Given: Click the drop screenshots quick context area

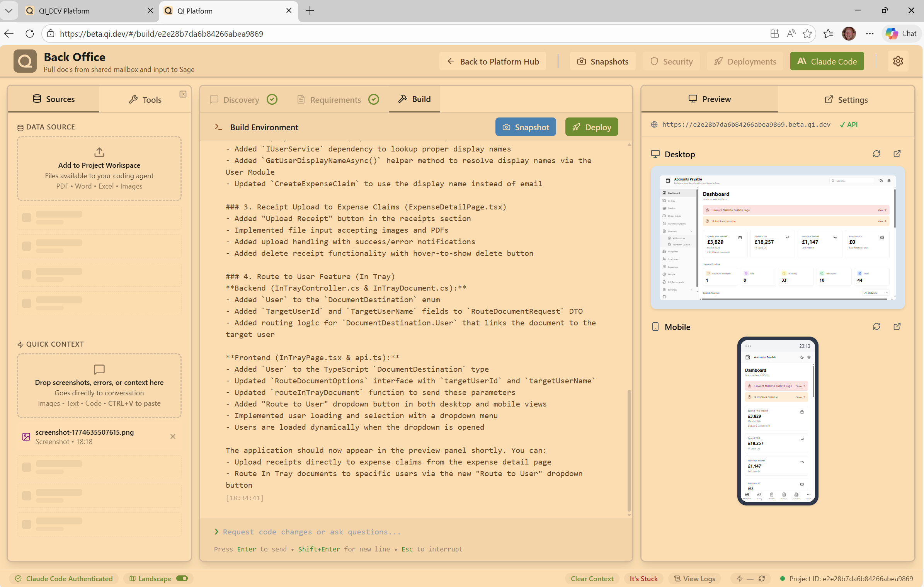Looking at the screenshot, I should (x=99, y=385).
